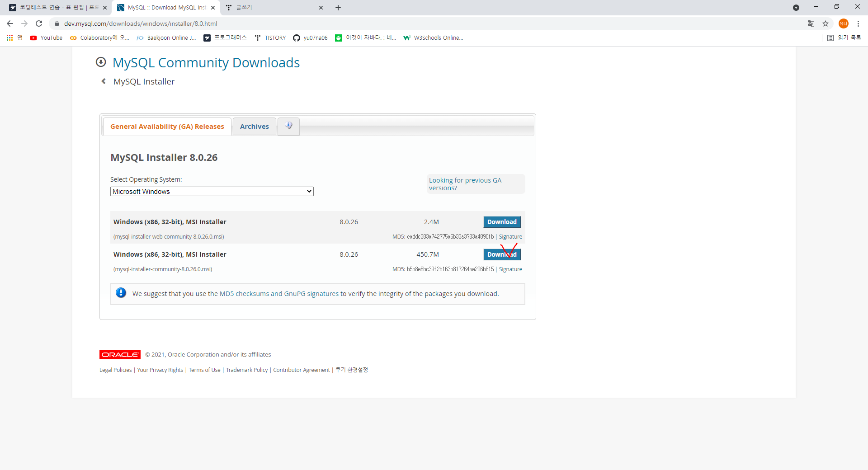
Task: Click the 450.7M file size text
Action: click(428, 254)
